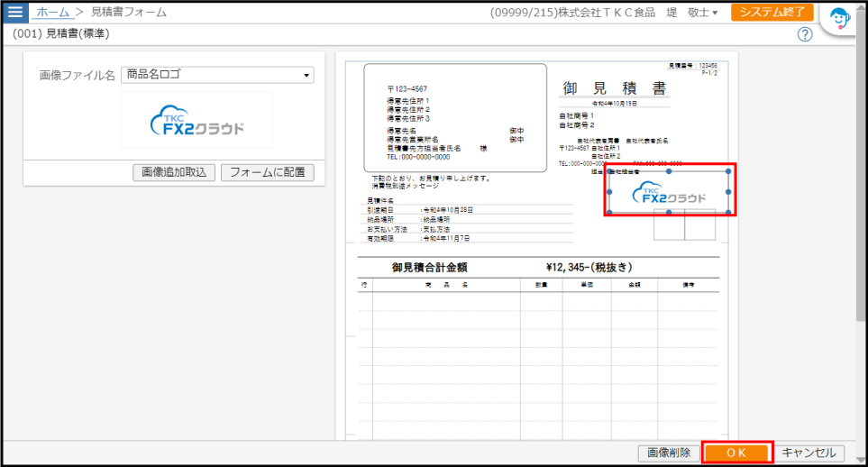Click the キャンセル button
The width and height of the screenshot is (868, 467).
point(809,453)
